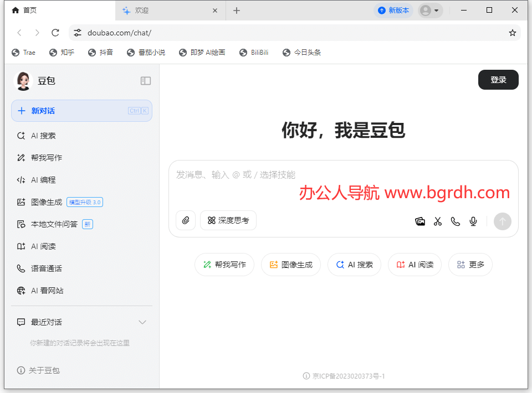
Task: Open the 京ICP备2023020373号-1 footer link
Action: coord(344,376)
